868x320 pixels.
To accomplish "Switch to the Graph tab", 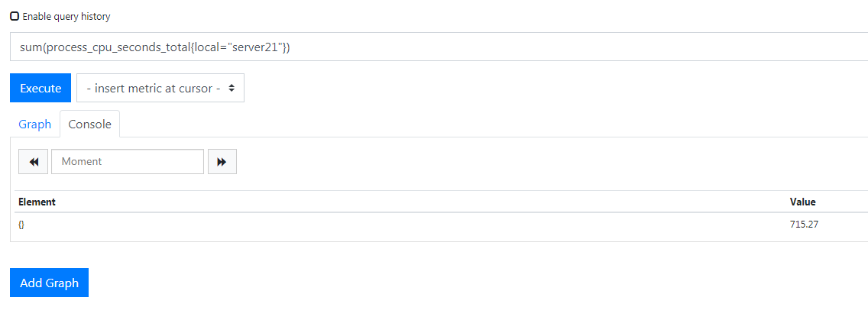I will point(35,124).
